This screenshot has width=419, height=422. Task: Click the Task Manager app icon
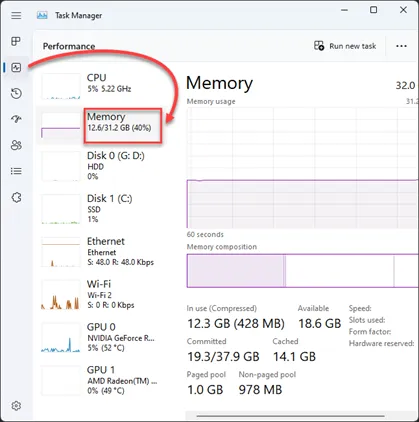(x=42, y=15)
